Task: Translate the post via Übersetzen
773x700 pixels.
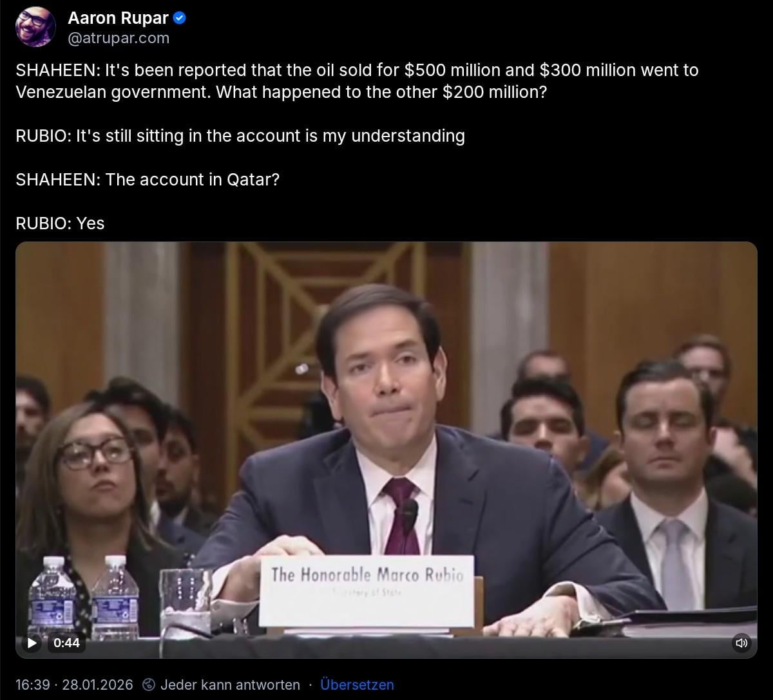Action: [357, 685]
